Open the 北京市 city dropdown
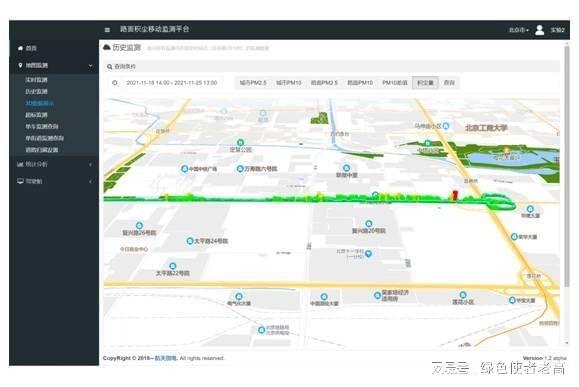Image resolution: width=579 pixels, height=387 pixels. [x=519, y=30]
